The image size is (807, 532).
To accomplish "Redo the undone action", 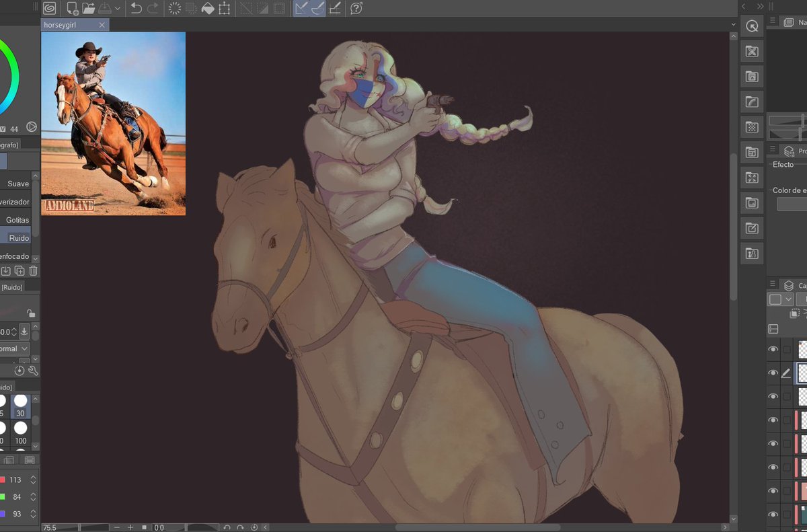I will (153, 8).
